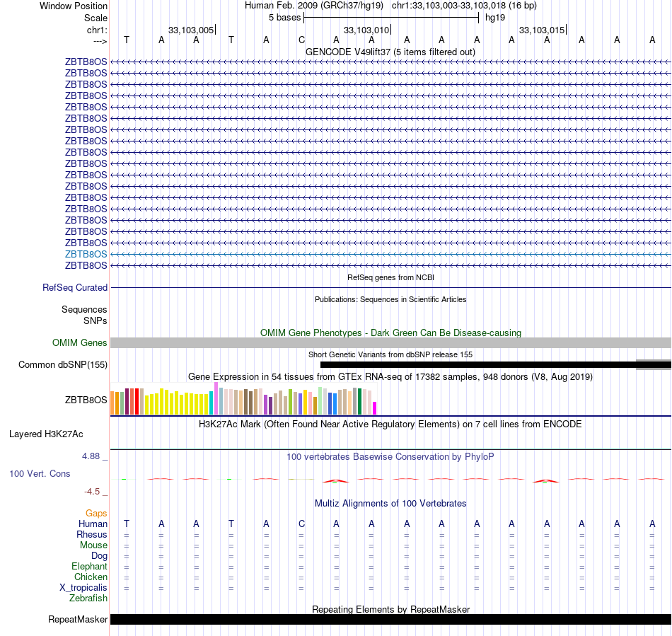672x636 pixels.
Task: Click the X_tropicalis alignment row label
Action: click(83, 588)
